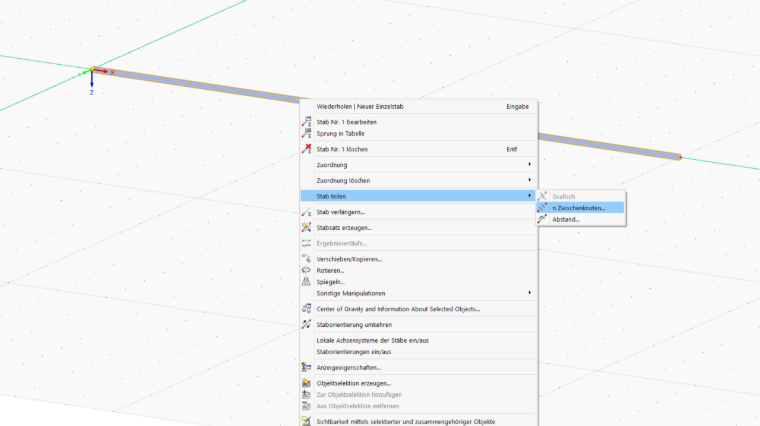Click the selected member near the origin
This screenshot has width=760, height=426.
194,84
